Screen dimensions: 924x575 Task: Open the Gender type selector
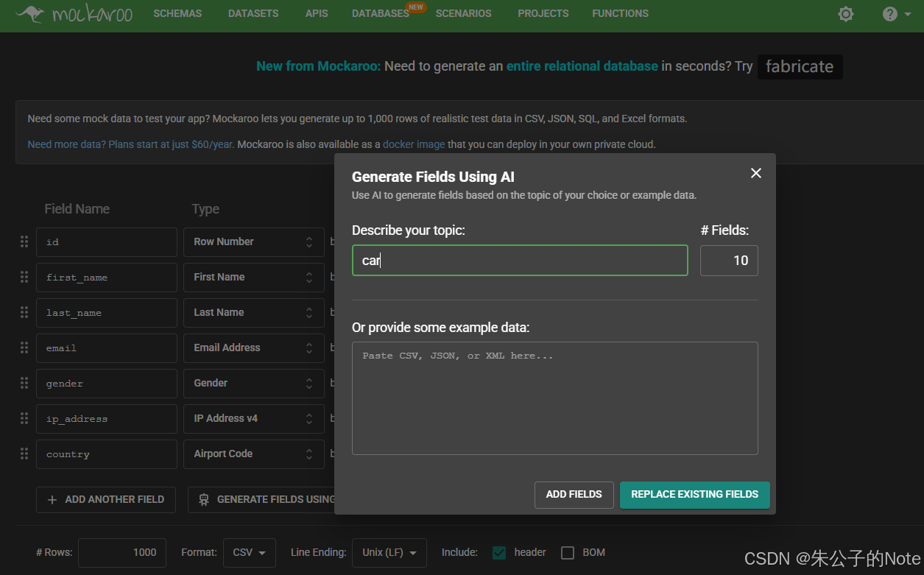click(x=254, y=383)
